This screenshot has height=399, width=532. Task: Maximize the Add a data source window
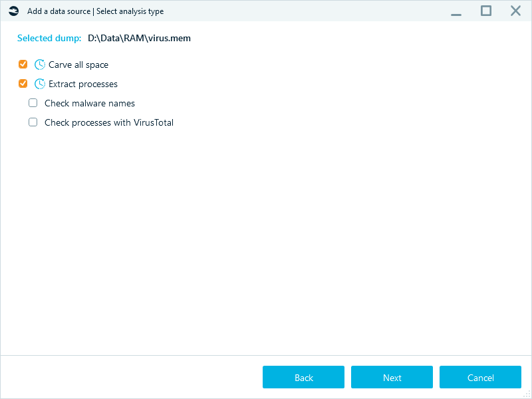tap(486, 11)
